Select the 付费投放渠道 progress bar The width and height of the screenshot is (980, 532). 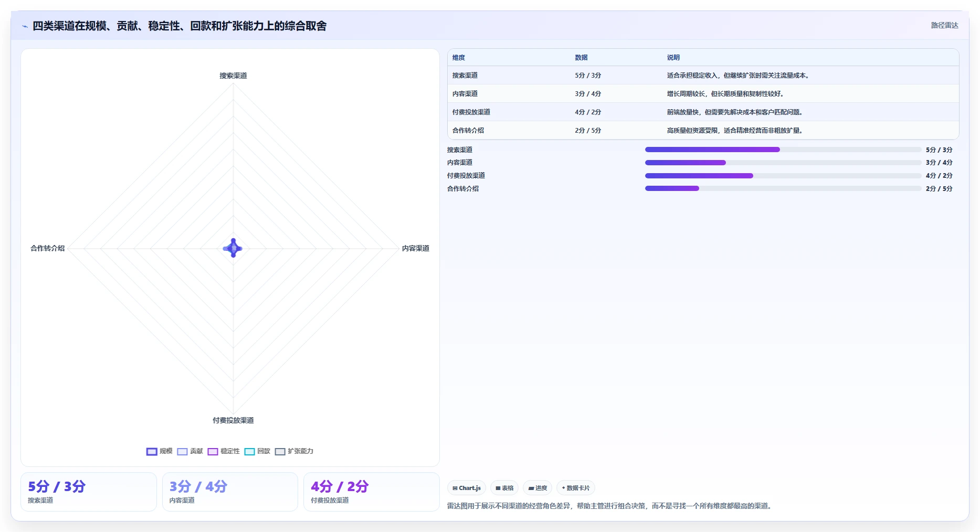783,176
